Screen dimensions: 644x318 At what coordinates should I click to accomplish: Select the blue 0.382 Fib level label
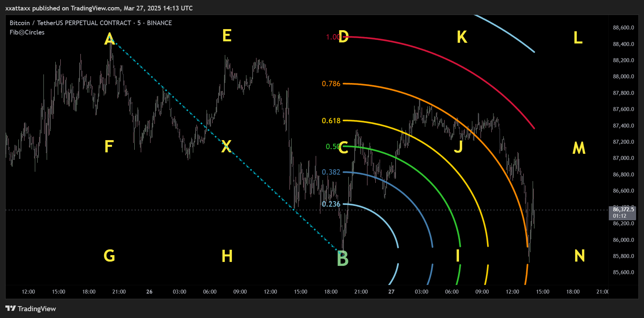coord(331,172)
